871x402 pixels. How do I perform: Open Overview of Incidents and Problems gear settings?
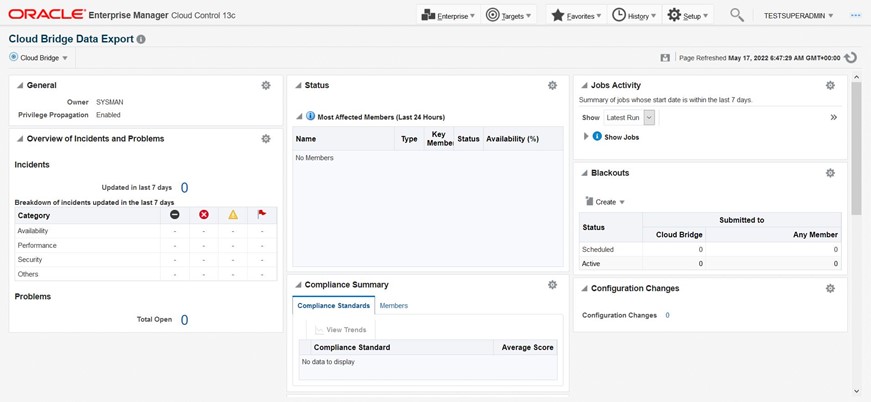pos(266,139)
